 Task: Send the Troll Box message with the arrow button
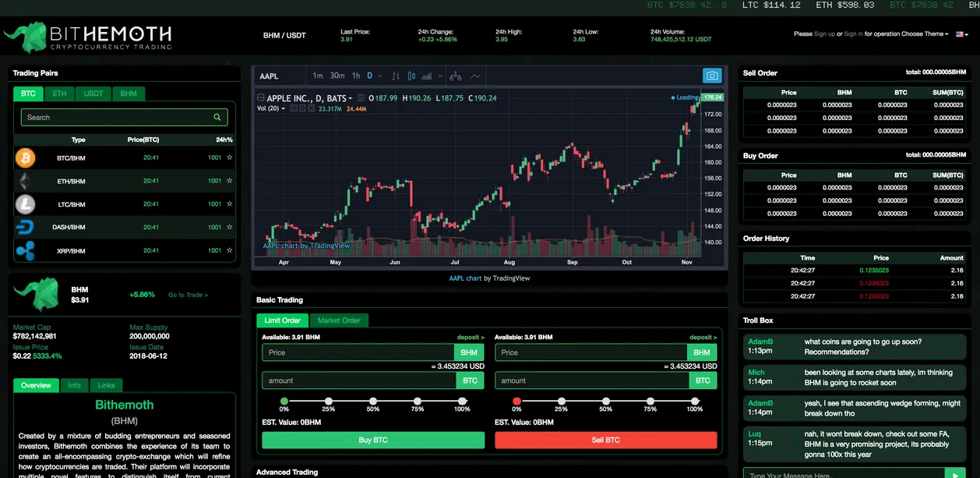point(955,473)
